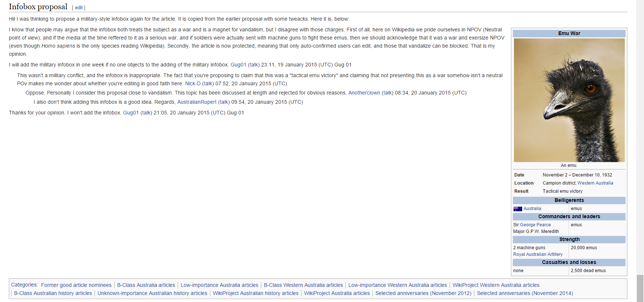The image size is (644, 302).
Task: Open WikiProject Australian history articles category
Action: [256, 293]
